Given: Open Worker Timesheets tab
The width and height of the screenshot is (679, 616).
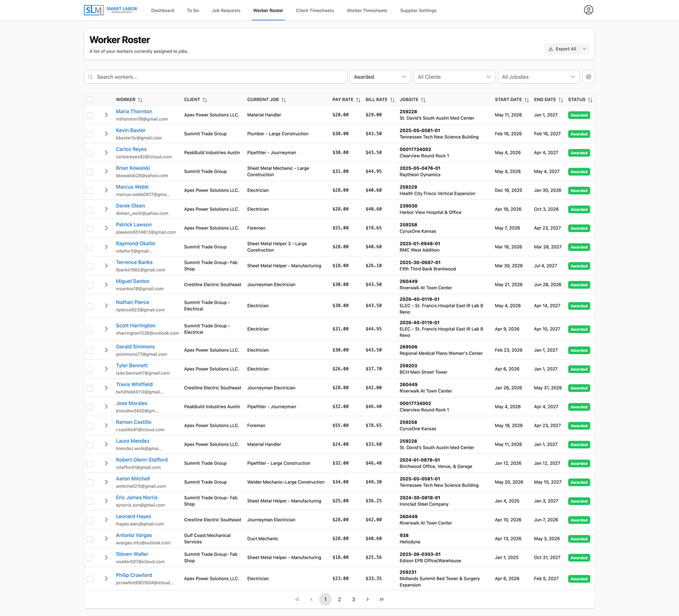Looking at the screenshot, I should tap(367, 10).
